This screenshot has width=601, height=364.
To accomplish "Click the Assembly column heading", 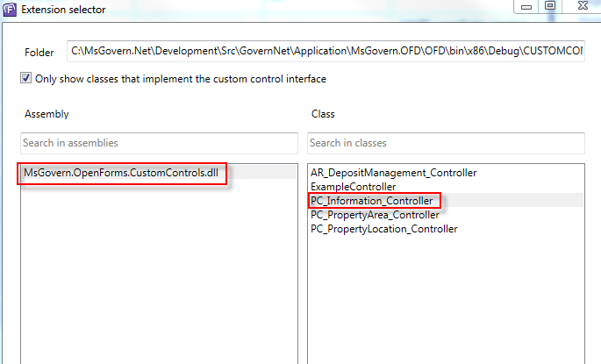I will pyautogui.click(x=47, y=114).
